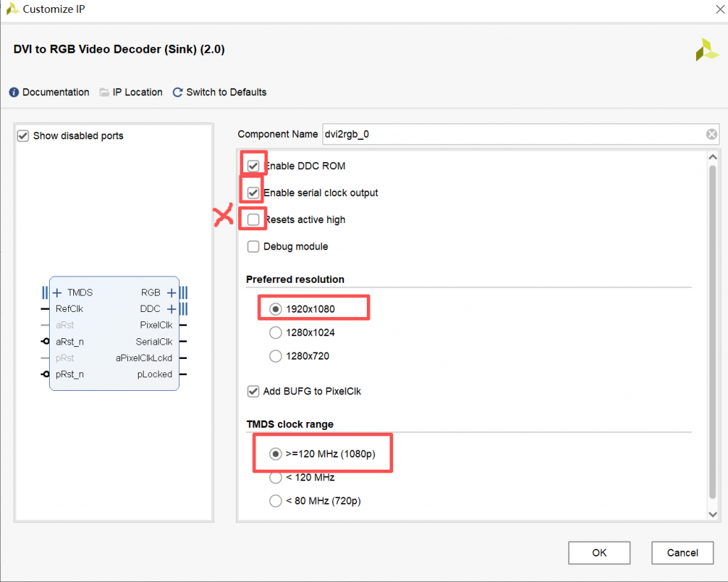Select 1280x1024 preferred resolution

point(275,333)
